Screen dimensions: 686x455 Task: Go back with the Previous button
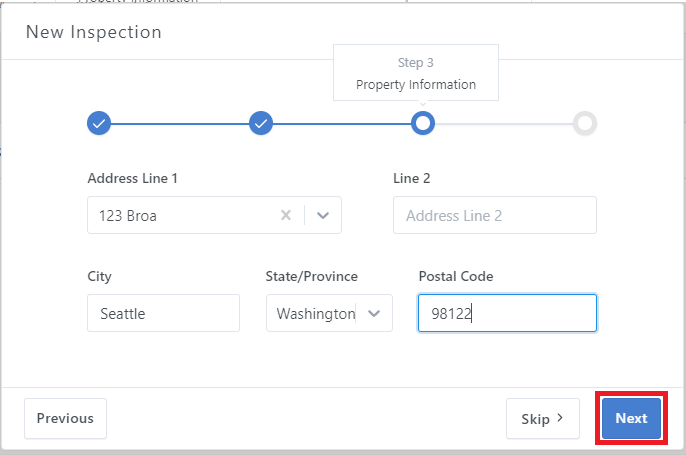click(x=65, y=418)
